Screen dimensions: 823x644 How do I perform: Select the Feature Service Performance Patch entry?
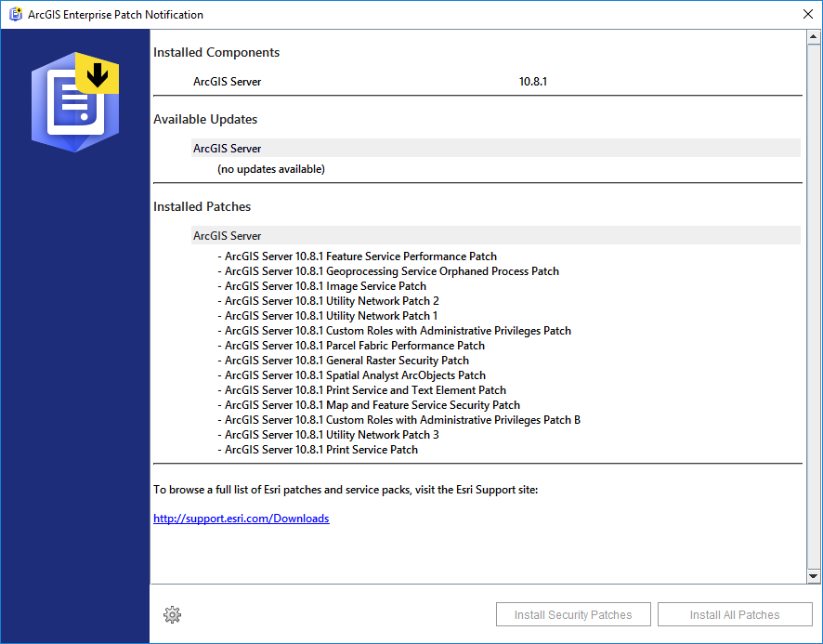click(358, 256)
